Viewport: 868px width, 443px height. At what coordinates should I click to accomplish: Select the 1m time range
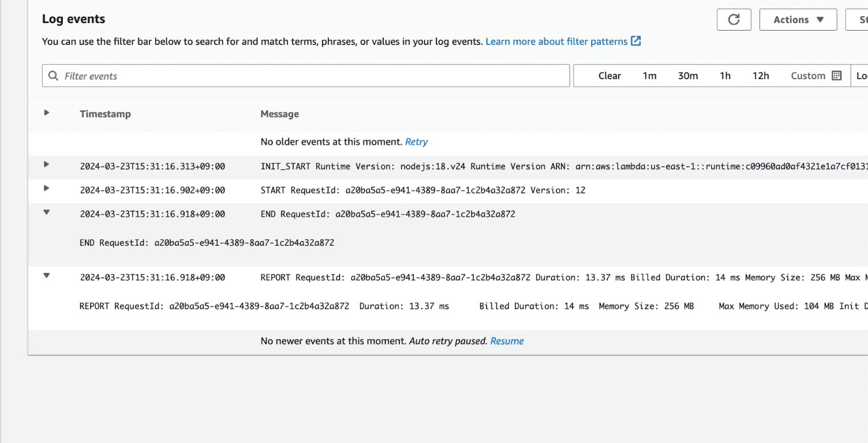tap(649, 76)
